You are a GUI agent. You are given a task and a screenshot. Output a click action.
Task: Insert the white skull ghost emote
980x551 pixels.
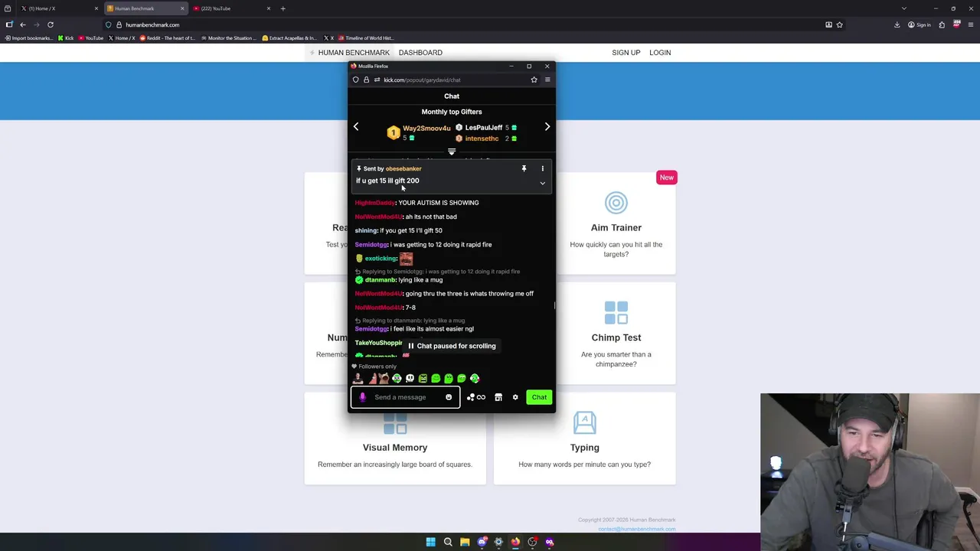pyautogui.click(x=410, y=378)
